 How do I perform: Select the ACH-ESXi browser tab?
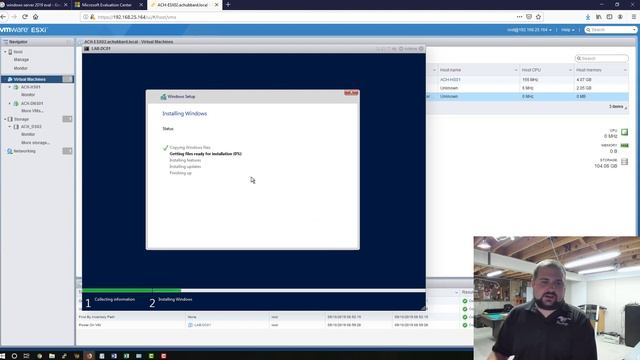[184, 5]
